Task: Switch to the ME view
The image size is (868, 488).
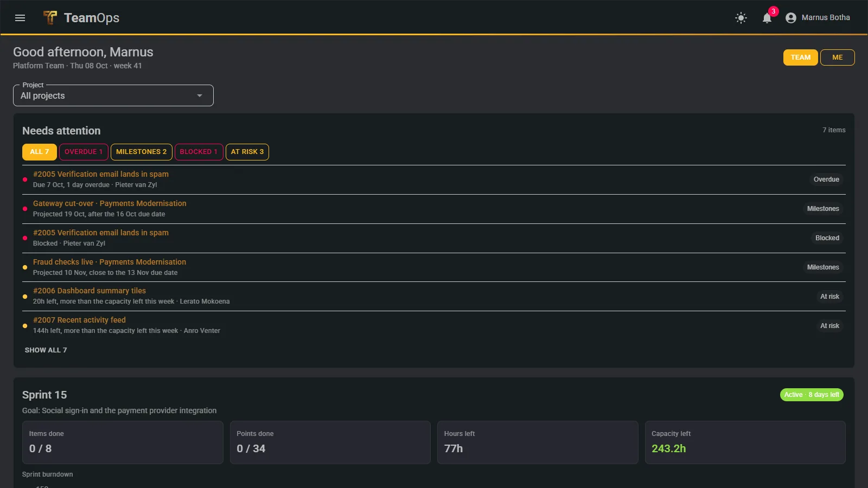Action: coord(838,57)
